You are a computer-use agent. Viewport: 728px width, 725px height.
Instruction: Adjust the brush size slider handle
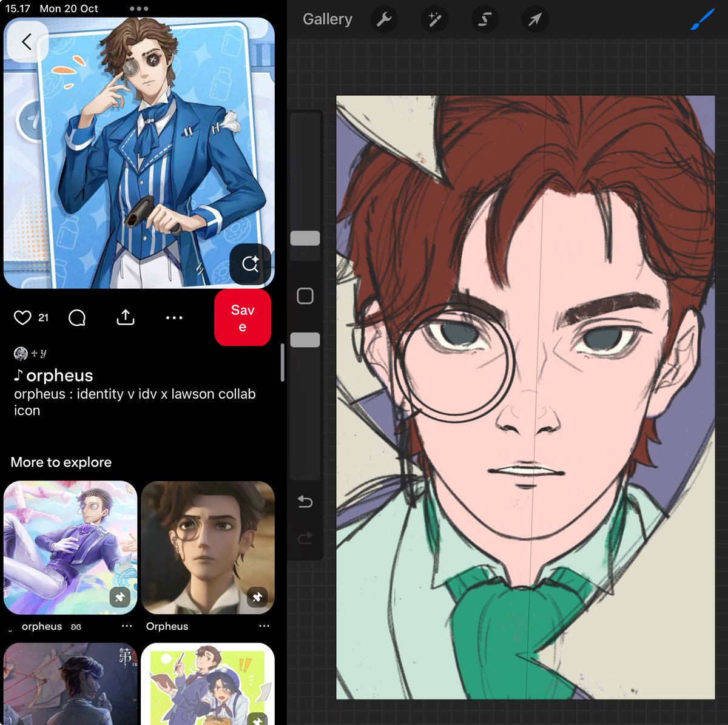[x=305, y=238]
